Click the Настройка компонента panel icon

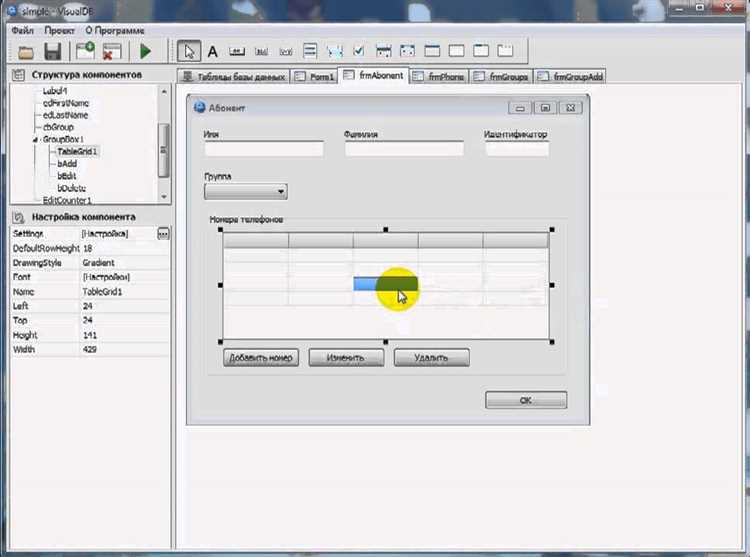pyautogui.click(x=19, y=218)
